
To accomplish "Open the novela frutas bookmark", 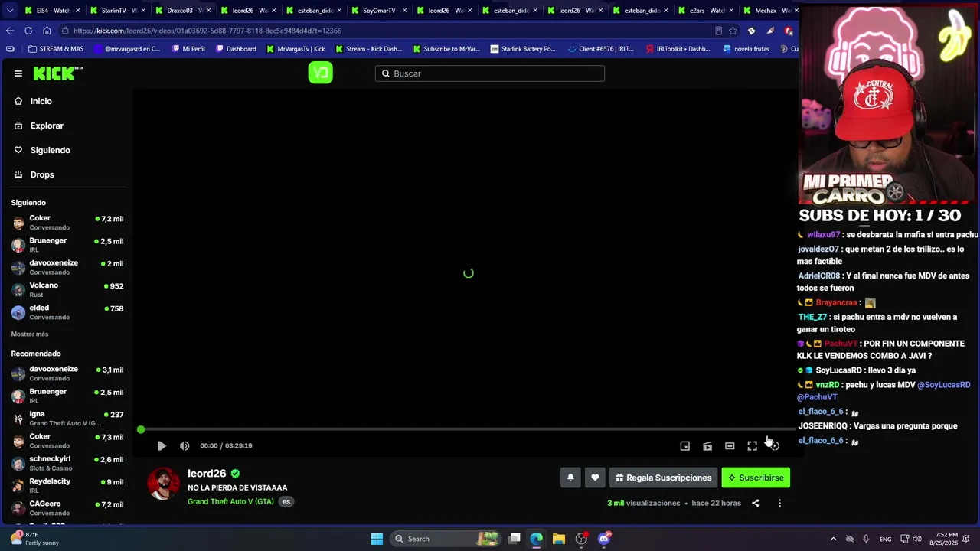I will click(746, 49).
